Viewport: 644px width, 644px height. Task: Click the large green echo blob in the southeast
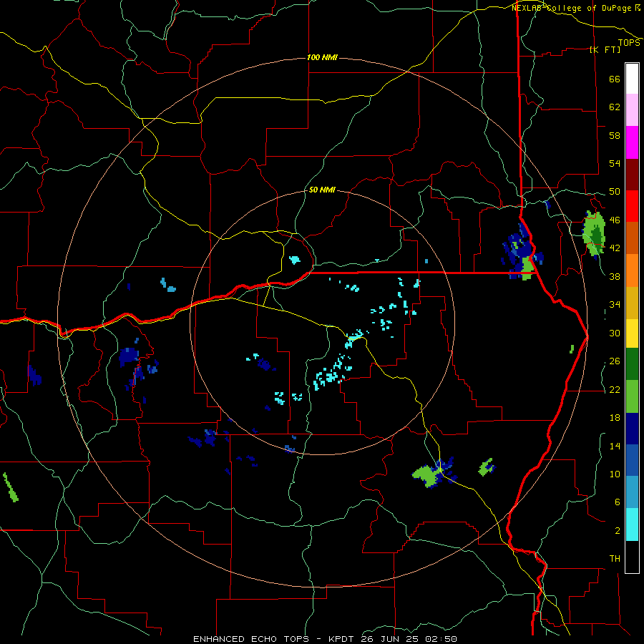pyautogui.click(x=426, y=476)
